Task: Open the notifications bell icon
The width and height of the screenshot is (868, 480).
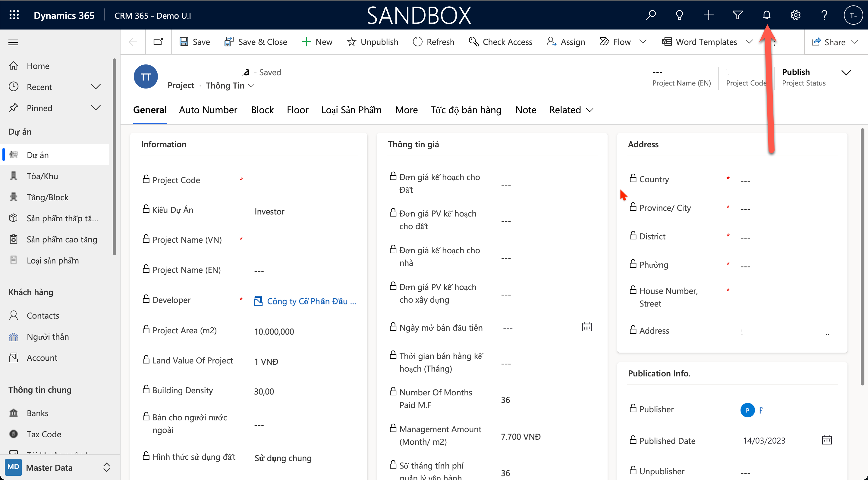Action: [766, 15]
